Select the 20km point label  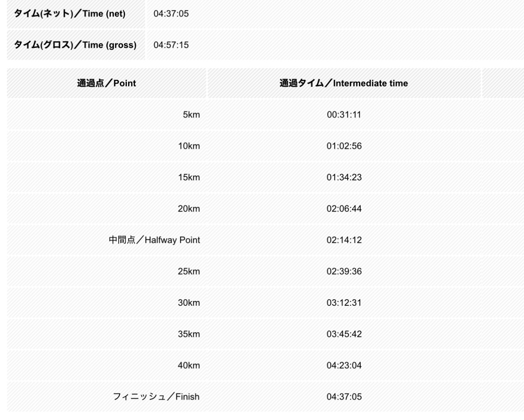coord(189,209)
